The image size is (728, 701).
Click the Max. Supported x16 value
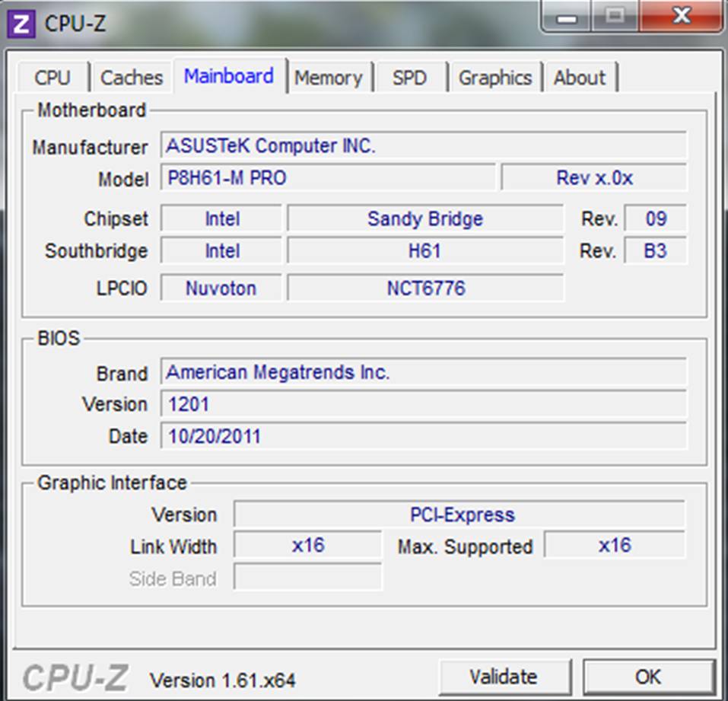tap(615, 546)
